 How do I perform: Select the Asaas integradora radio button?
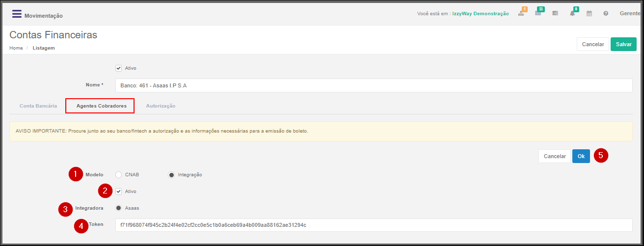(x=118, y=208)
